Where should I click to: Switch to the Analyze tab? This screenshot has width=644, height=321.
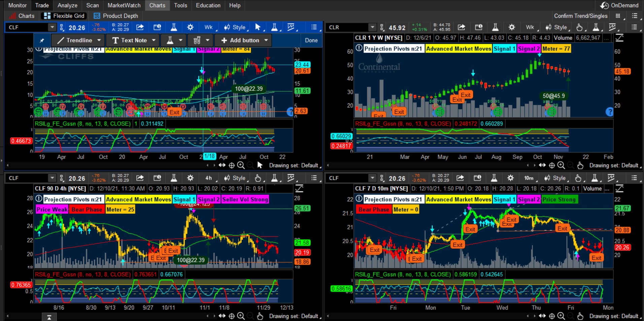67,5
